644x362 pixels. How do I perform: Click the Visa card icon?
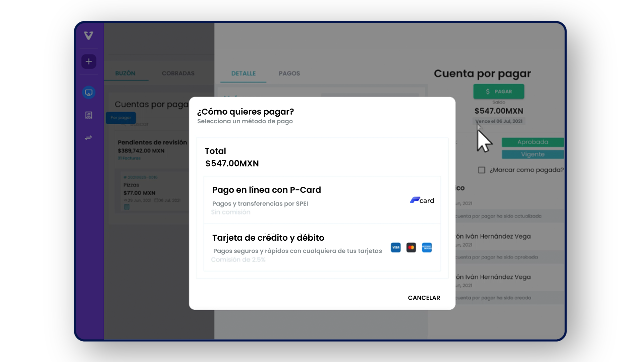[x=396, y=247]
